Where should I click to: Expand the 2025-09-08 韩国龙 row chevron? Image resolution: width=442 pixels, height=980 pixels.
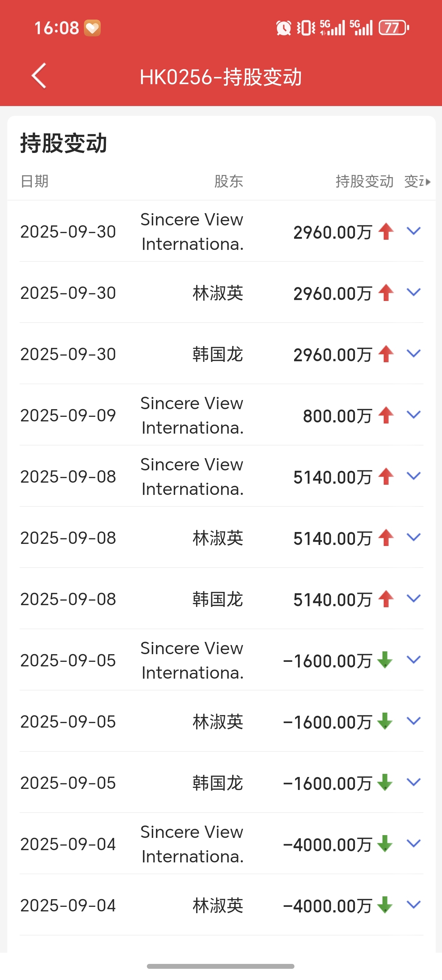coord(413,598)
